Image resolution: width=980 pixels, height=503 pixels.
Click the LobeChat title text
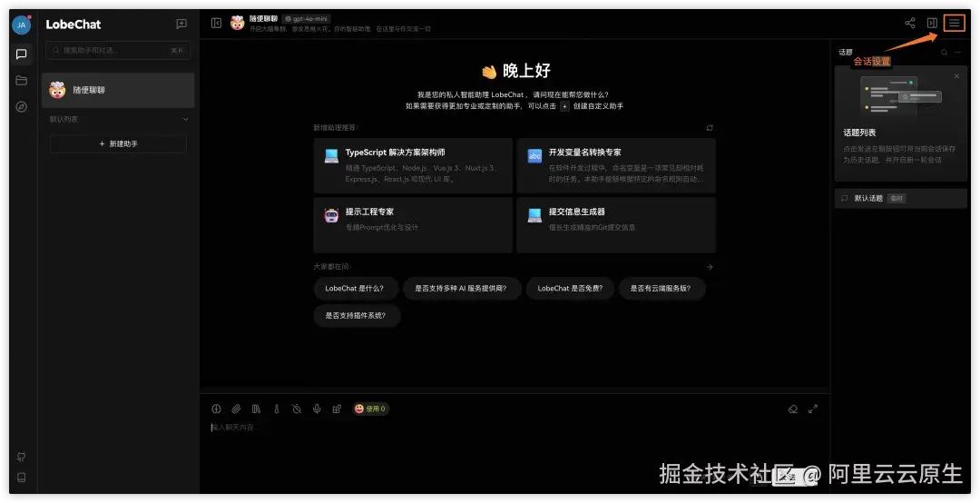click(73, 25)
